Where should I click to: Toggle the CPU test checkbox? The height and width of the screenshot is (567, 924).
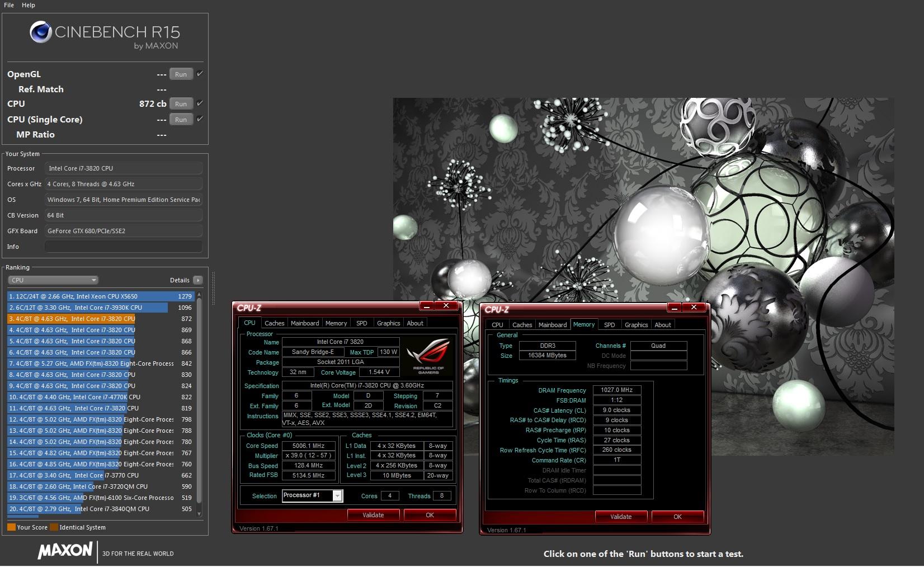tap(200, 103)
